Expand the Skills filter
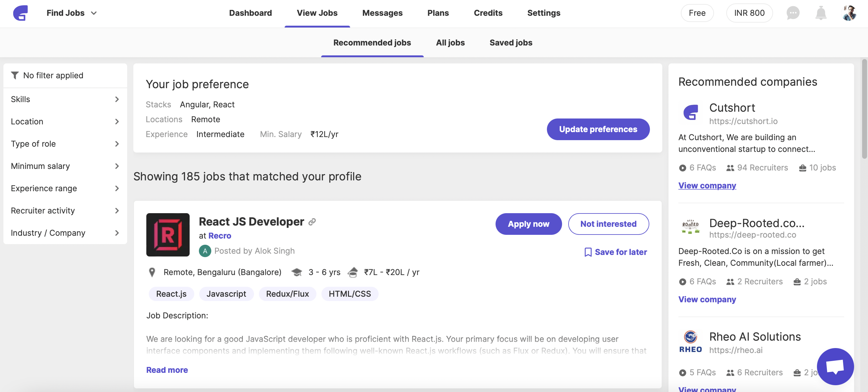The image size is (868, 392). tap(65, 99)
